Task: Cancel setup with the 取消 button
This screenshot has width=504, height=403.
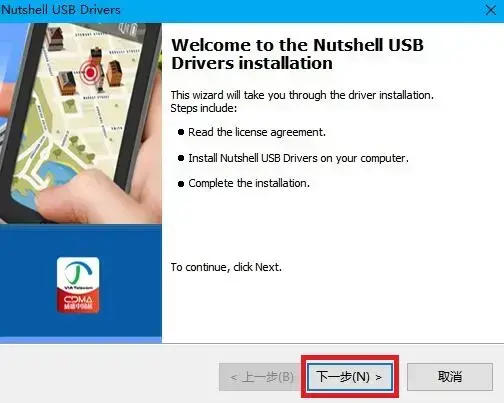Action: pyautogui.click(x=450, y=377)
